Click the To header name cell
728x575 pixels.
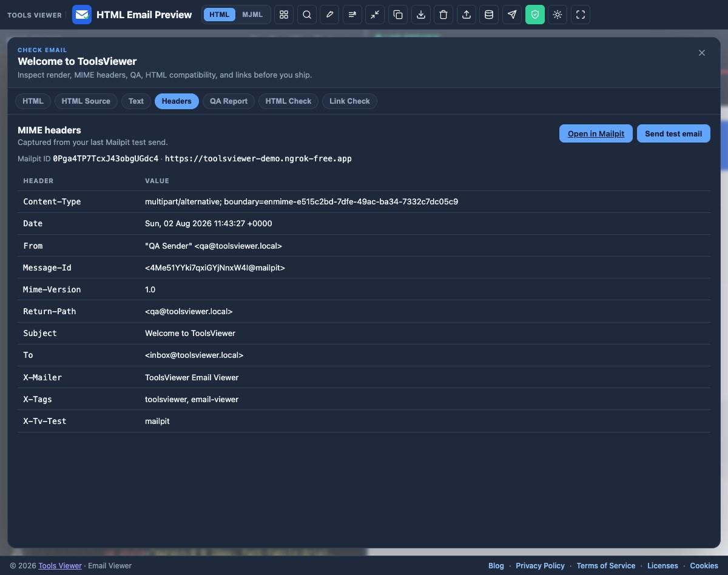[x=28, y=355]
